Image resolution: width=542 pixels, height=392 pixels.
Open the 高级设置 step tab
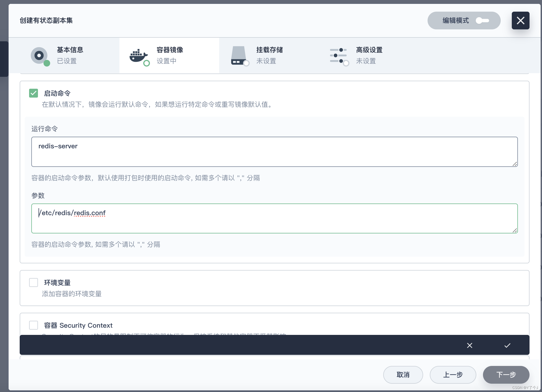click(369, 55)
